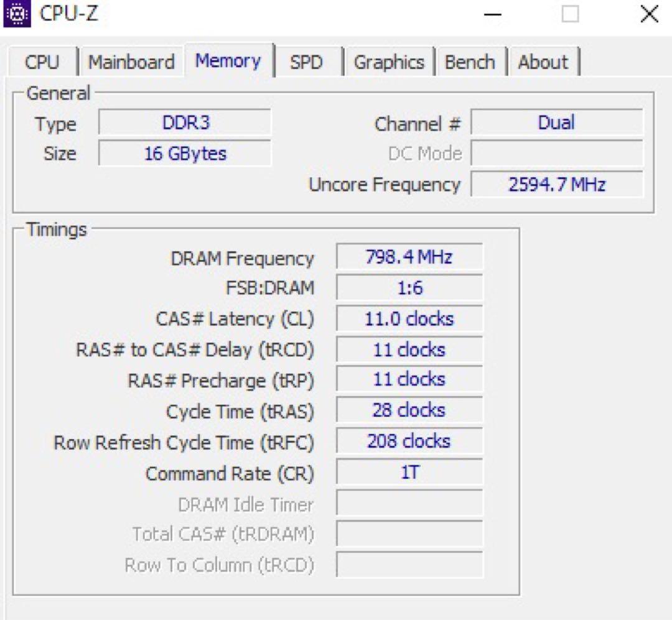672x620 pixels.
Task: Click the empty DC Mode field
Action: [x=557, y=153]
